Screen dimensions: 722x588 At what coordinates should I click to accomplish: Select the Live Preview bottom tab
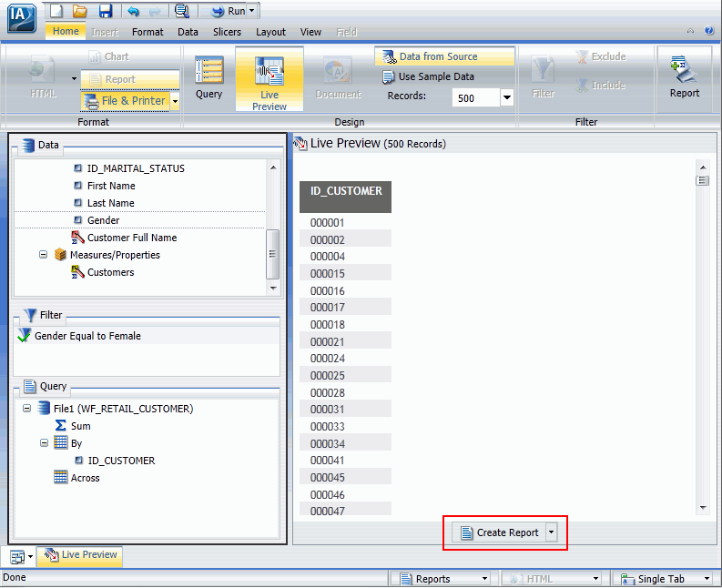coord(81,555)
